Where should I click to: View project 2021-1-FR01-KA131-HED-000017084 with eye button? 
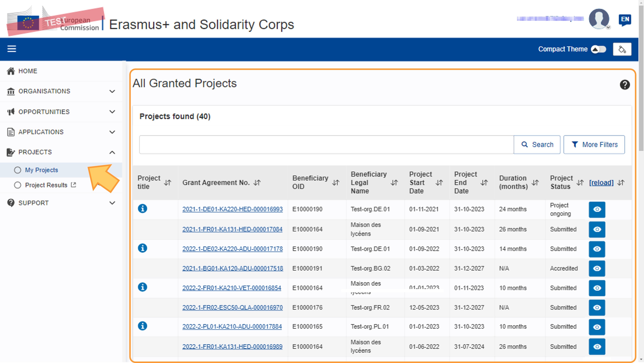point(597,229)
